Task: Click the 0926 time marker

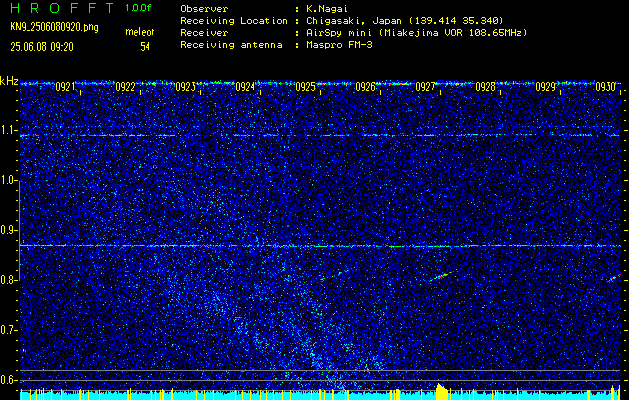Action: [365, 87]
